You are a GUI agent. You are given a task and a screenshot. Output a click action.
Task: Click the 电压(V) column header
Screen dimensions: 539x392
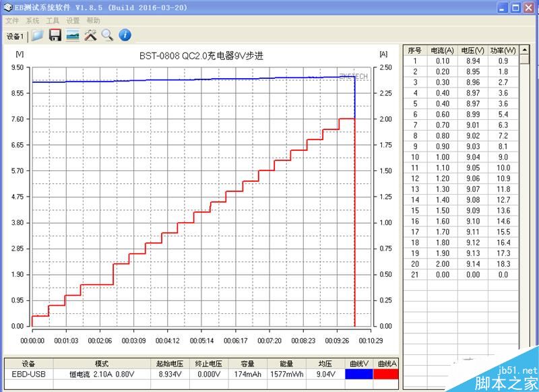pos(473,51)
